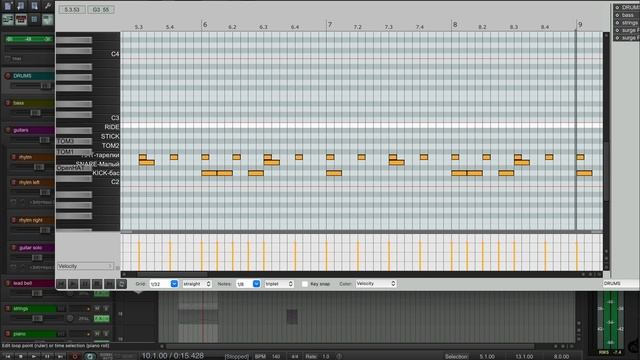The width and height of the screenshot is (640, 360).
Task: Arm record on the guitars track
Action: [x=7, y=130]
